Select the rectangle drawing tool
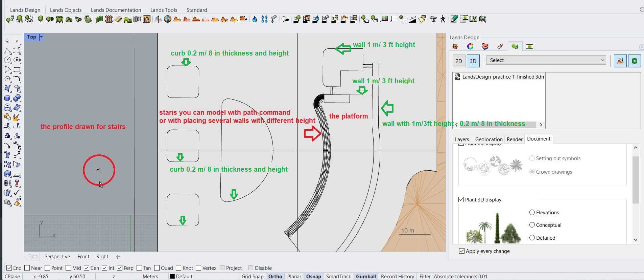Image resolution: width=644 pixels, height=280 pixels. coord(17,69)
